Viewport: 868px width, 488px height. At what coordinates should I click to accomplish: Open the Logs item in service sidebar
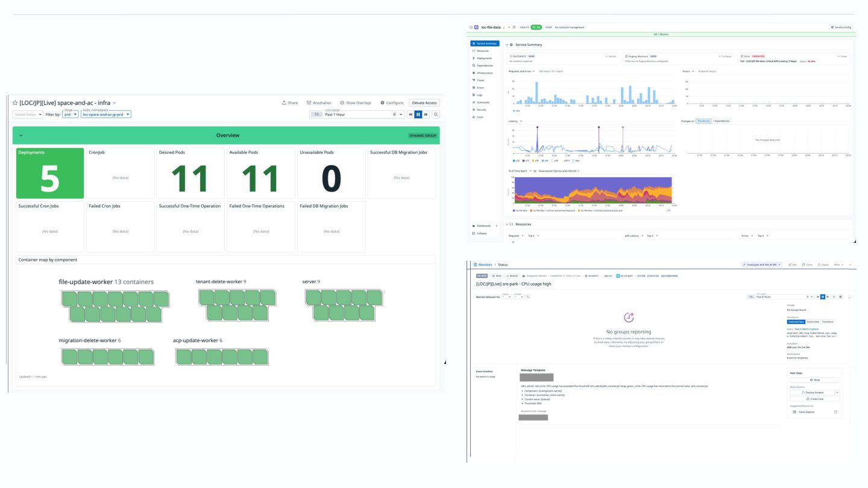click(x=480, y=95)
